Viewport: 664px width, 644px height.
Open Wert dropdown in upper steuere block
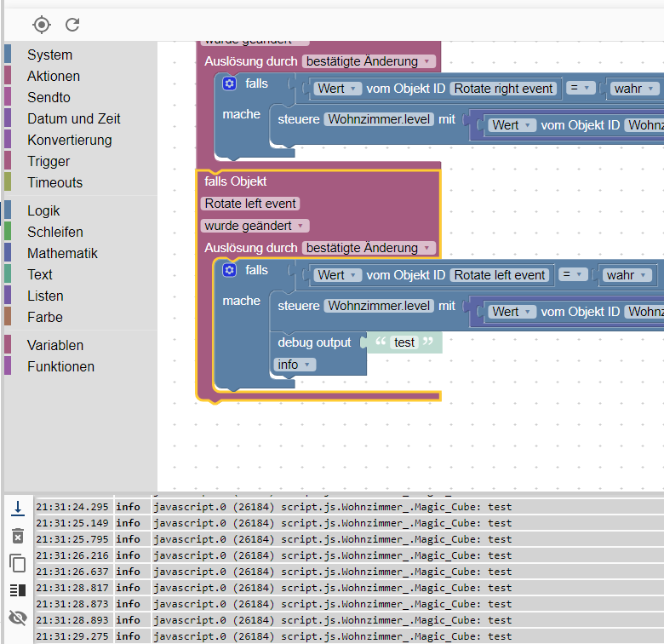pyautogui.click(x=512, y=125)
